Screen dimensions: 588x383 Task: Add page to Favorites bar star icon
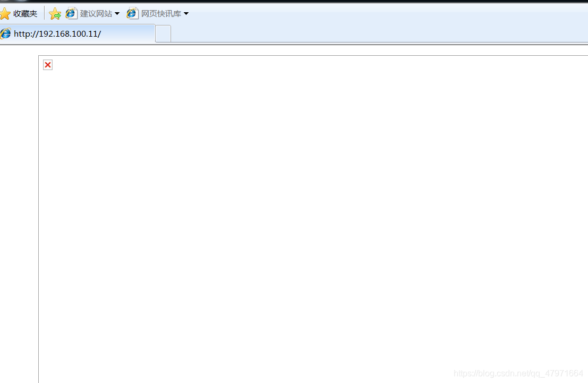[x=55, y=14]
